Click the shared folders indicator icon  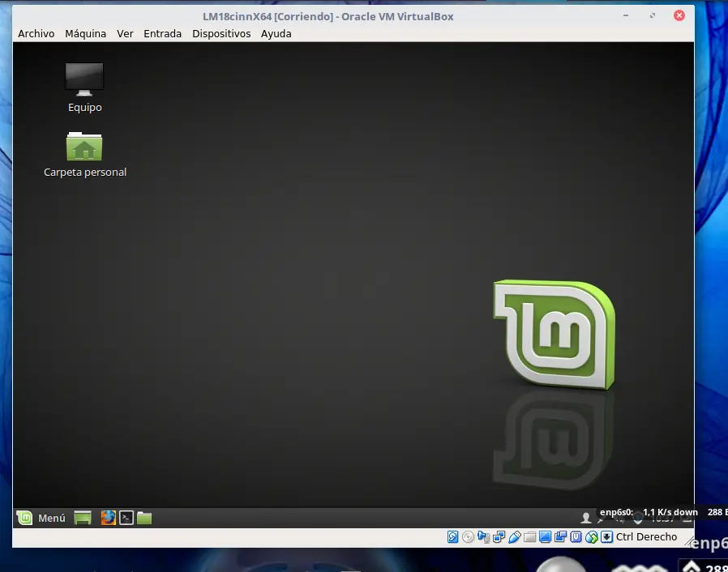[x=529, y=537]
